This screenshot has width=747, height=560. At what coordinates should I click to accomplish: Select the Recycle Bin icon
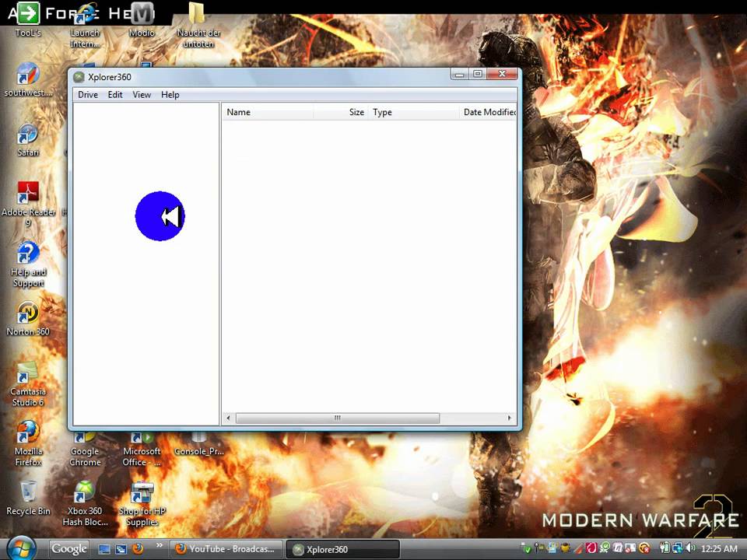(28, 498)
